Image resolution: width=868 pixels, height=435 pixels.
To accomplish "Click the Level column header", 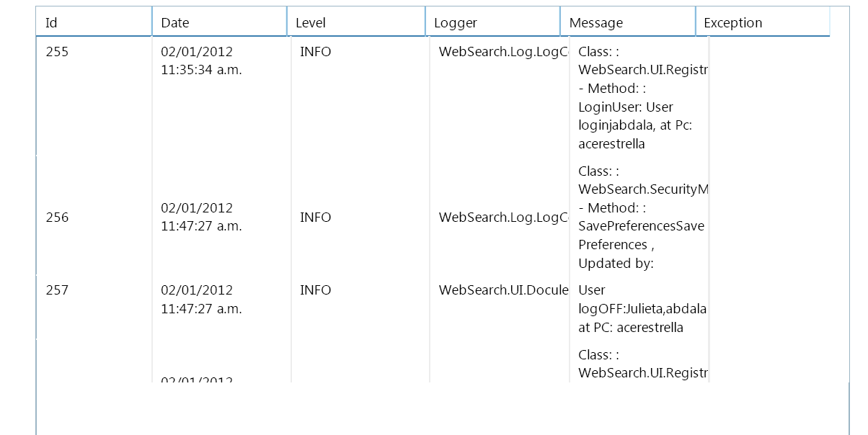I will [x=356, y=22].
